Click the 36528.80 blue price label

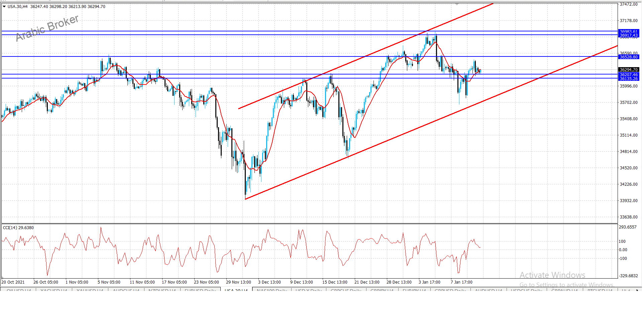click(x=629, y=57)
